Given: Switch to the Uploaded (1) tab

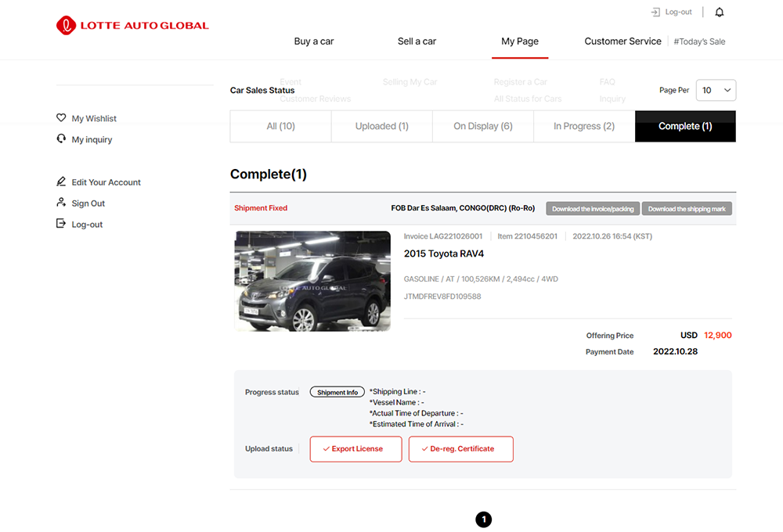Looking at the screenshot, I should [x=382, y=126].
